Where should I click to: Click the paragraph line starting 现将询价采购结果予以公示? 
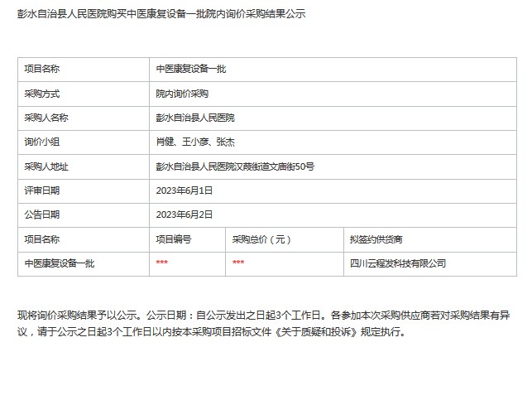coord(264,315)
